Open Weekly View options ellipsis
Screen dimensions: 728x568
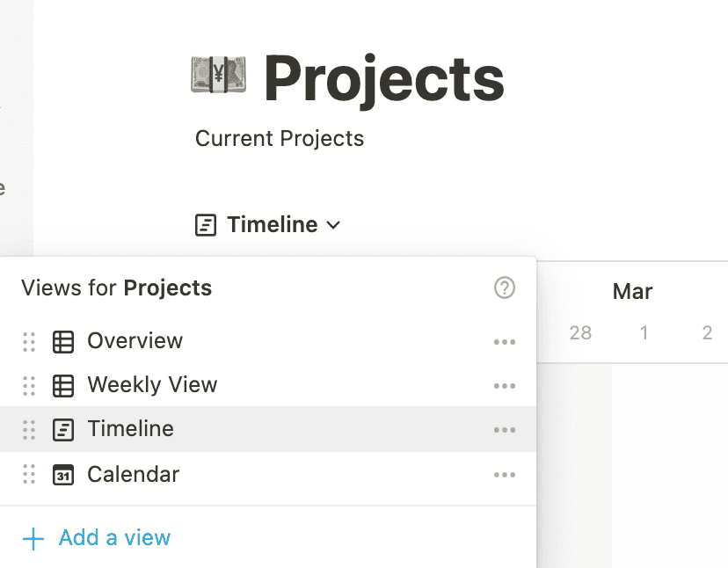505,385
